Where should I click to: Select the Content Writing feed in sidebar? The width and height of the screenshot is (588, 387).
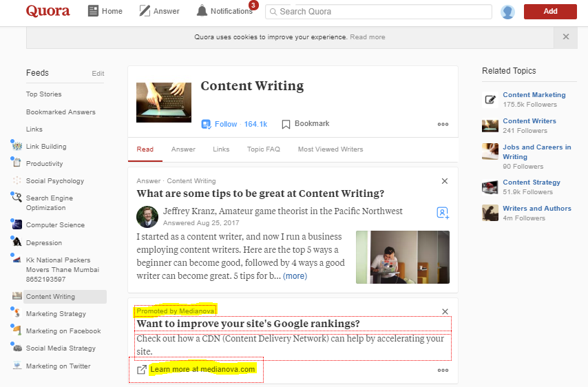pyautogui.click(x=65, y=297)
